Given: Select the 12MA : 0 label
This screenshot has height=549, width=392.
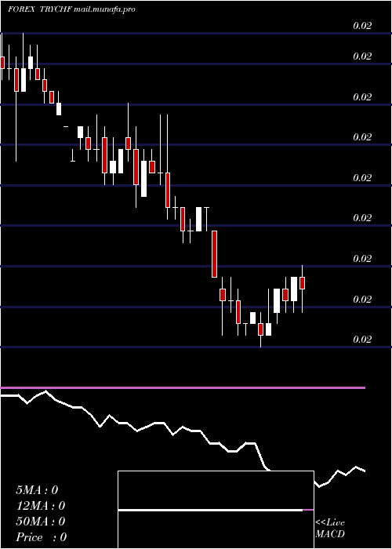Looking at the screenshot, I should point(40,506).
